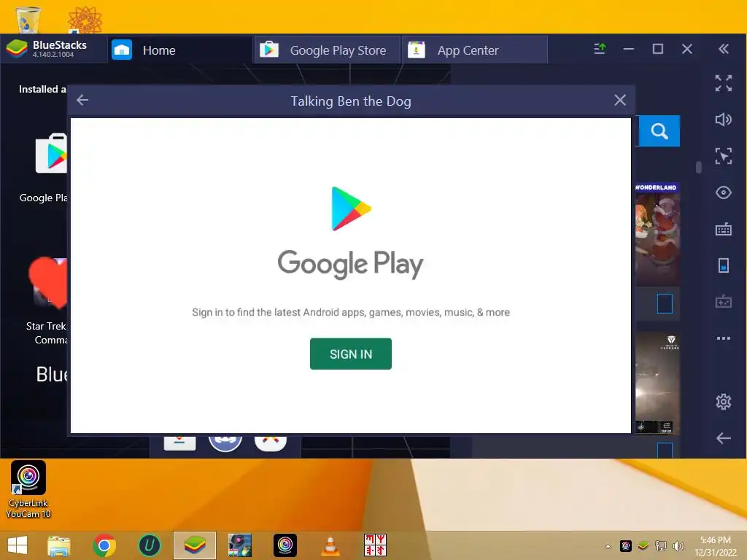Click the 'Installed a' heading text
The height and width of the screenshot is (560, 747).
pos(42,89)
